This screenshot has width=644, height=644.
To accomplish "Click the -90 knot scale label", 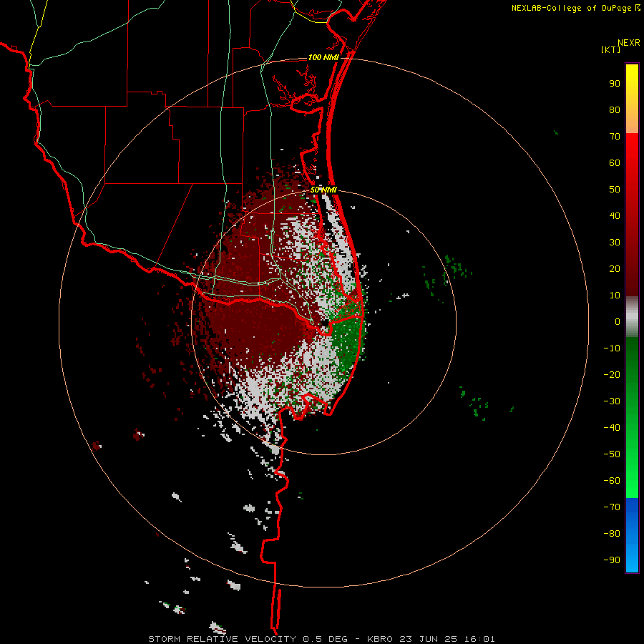I will pos(612,560).
